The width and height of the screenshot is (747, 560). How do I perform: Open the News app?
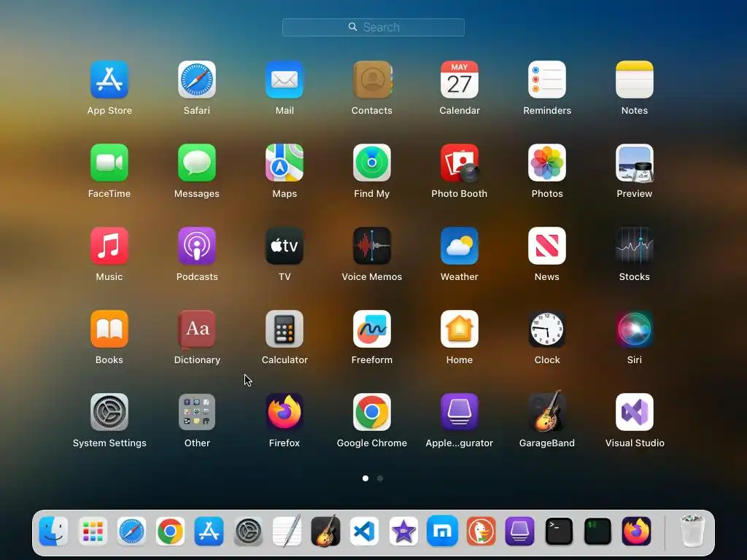click(x=547, y=246)
